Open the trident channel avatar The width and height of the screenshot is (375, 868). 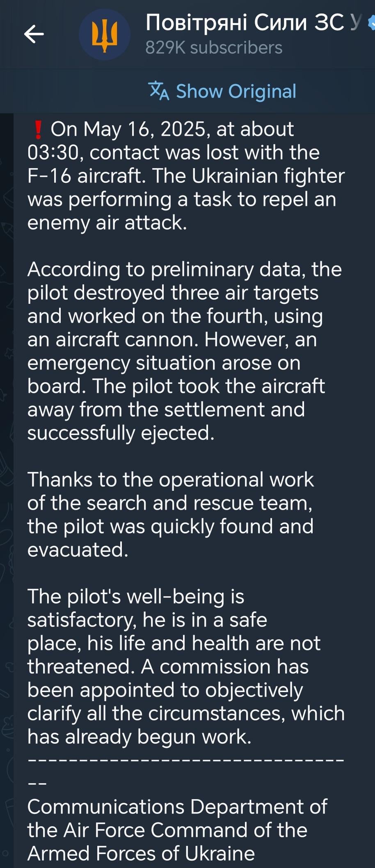105,35
